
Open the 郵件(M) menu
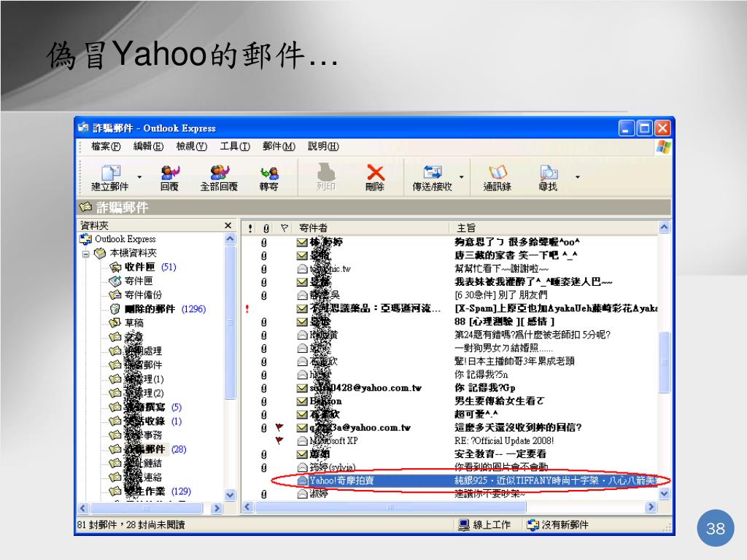pyautogui.click(x=279, y=146)
